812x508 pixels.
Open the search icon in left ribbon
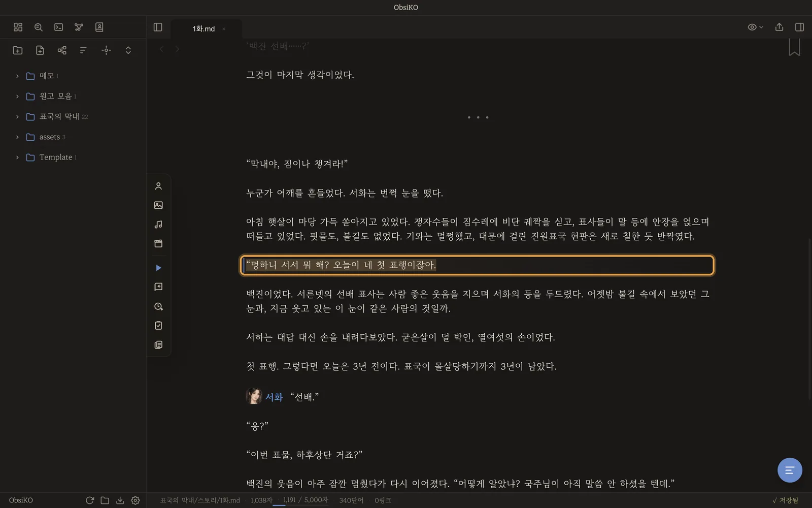[x=39, y=27]
